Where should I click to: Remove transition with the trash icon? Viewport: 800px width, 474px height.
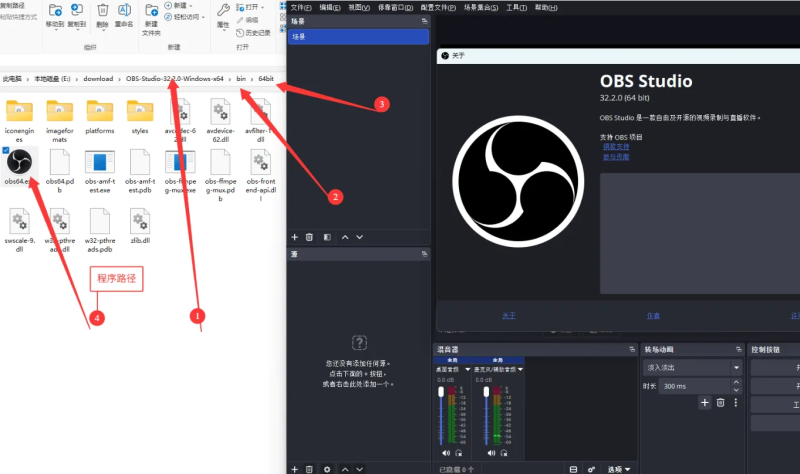click(x=720, y=403)
